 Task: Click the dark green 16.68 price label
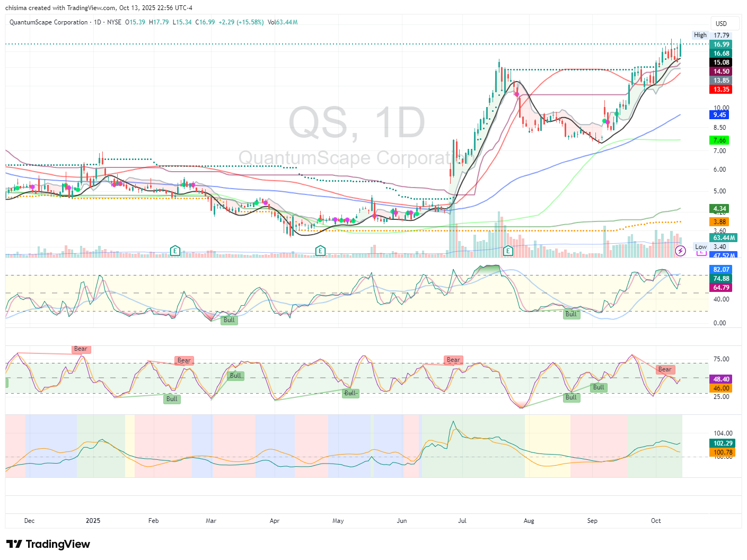[721, 54]
